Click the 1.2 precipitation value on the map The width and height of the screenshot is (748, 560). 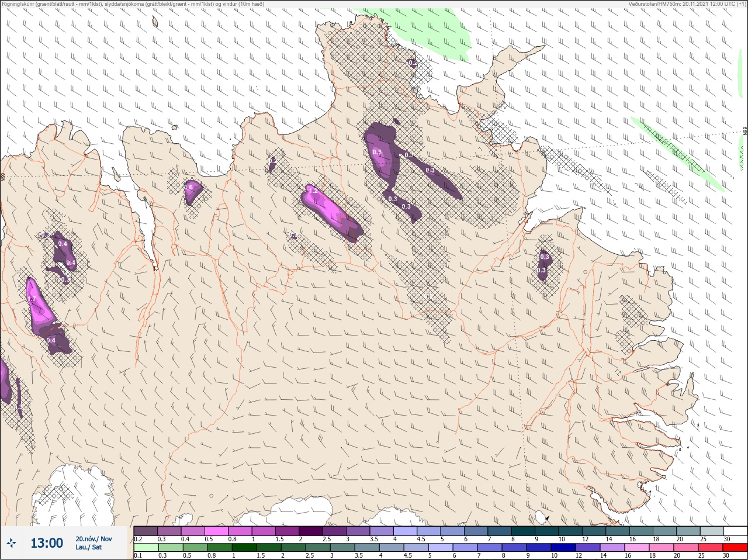pos(313,191)
